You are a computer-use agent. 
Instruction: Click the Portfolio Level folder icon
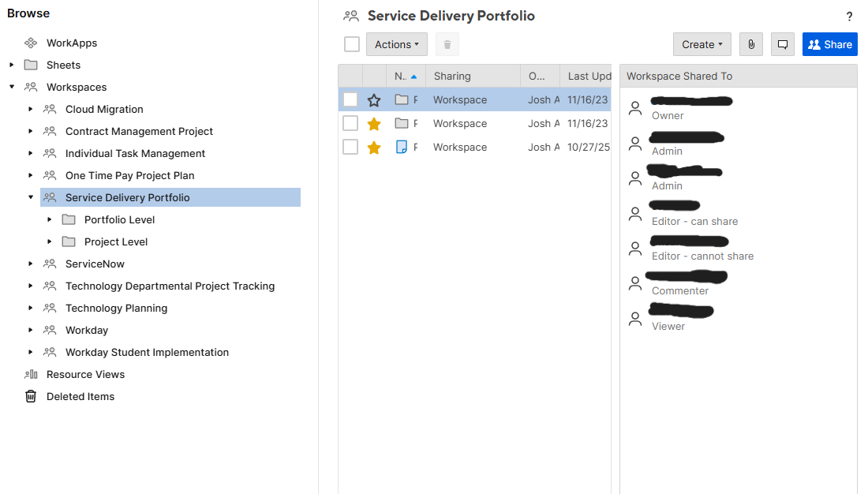[69, 219]
